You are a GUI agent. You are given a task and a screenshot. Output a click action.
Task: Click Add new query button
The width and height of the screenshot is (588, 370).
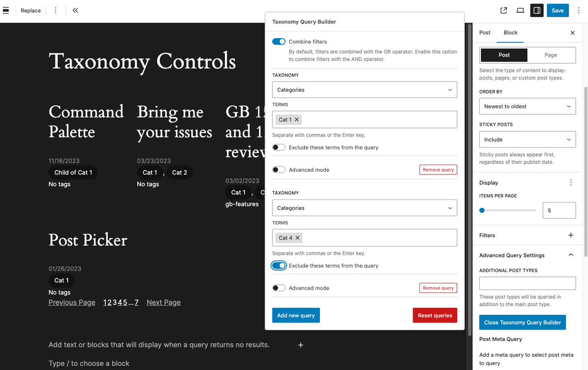pos(296,315)
